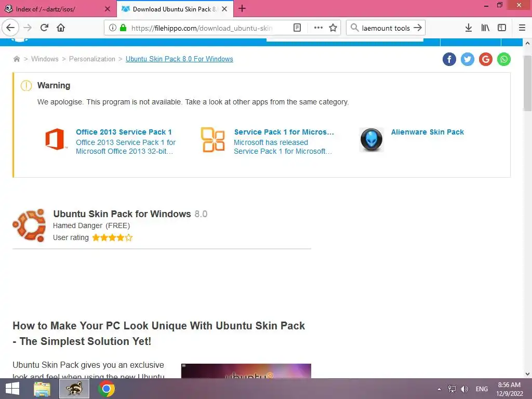This screenshot has width=532, height=399.
Task: Click the green secure padlock icon
Action: point(123,28)
